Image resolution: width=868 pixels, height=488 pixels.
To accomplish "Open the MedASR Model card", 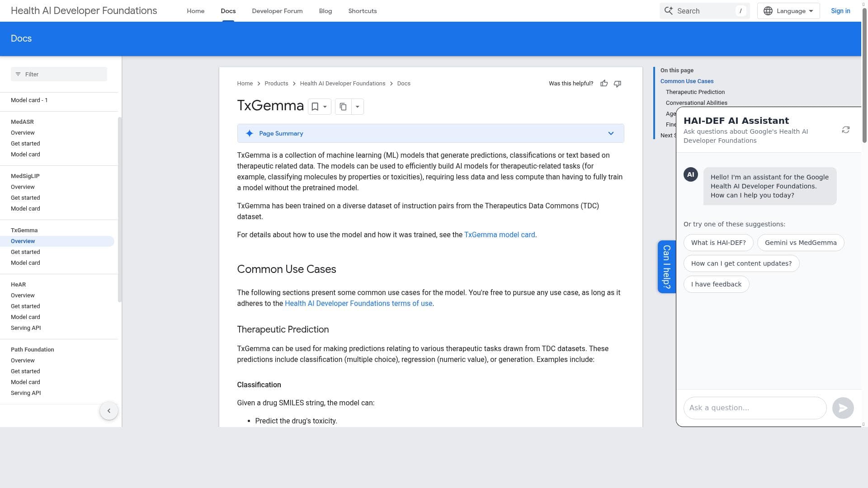I will coord(25,155).
